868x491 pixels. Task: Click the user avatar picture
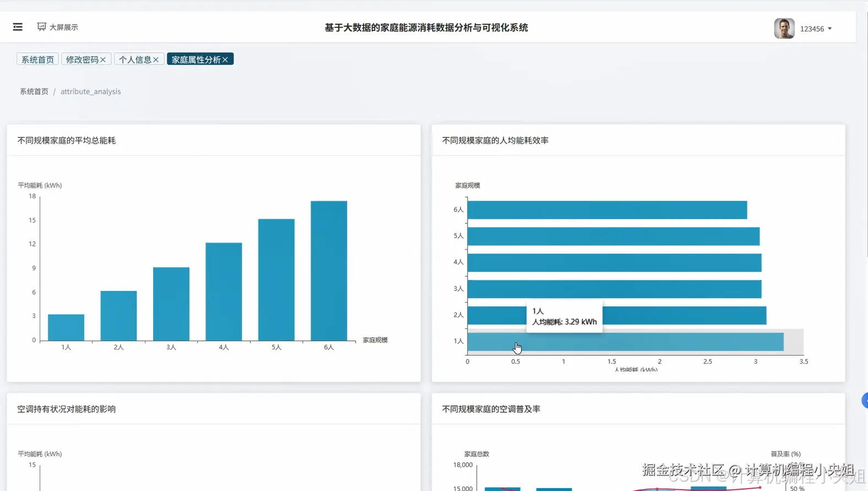(784, 28)
